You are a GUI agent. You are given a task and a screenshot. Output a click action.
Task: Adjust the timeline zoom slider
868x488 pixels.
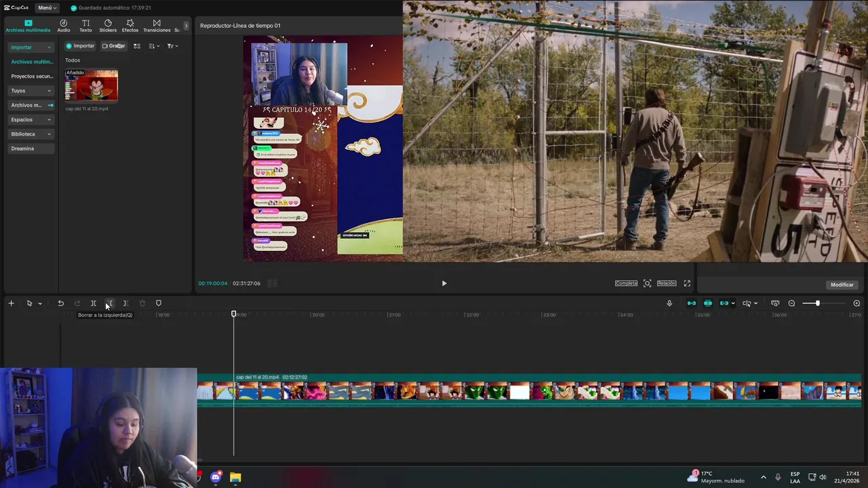[819, 303]
